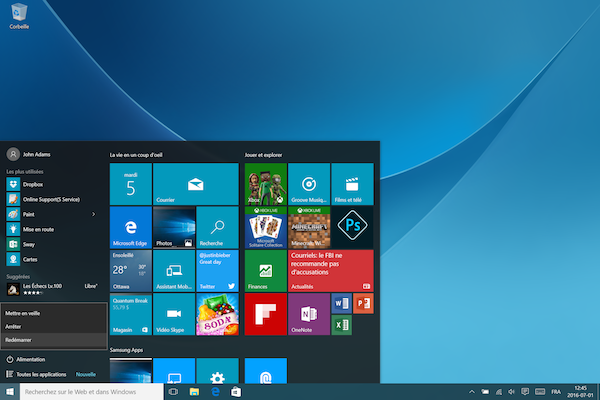Image resolution: width=600 pixels, height=400 pixels.
Task: Click the Alimentation power button
Action: [x=54, y=359]
